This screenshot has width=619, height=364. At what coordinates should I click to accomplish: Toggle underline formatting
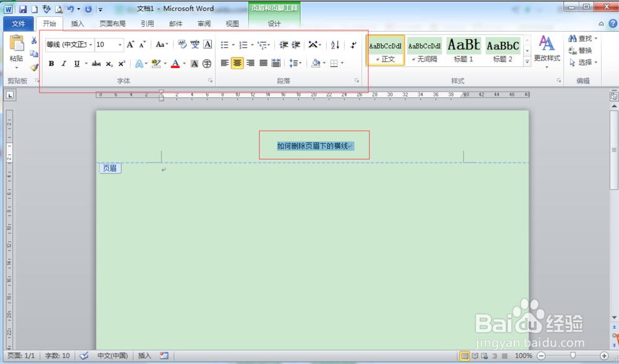[77, 64]
